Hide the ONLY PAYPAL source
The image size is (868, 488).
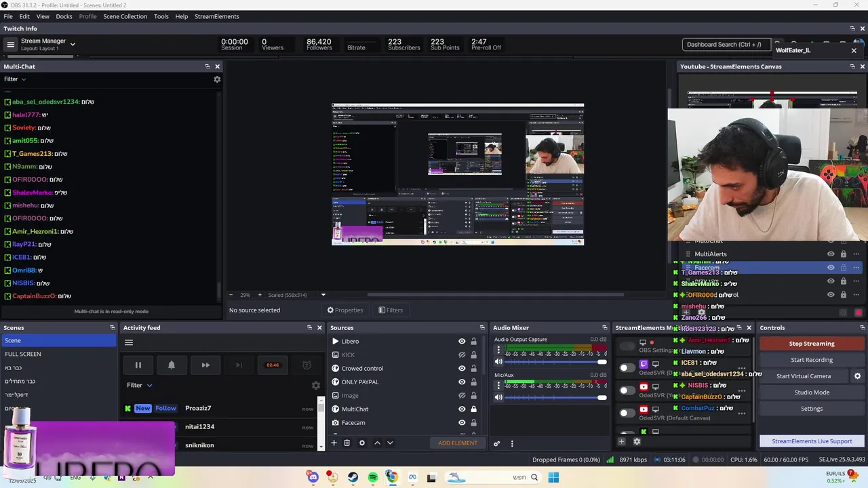click(x=462, y=382)
